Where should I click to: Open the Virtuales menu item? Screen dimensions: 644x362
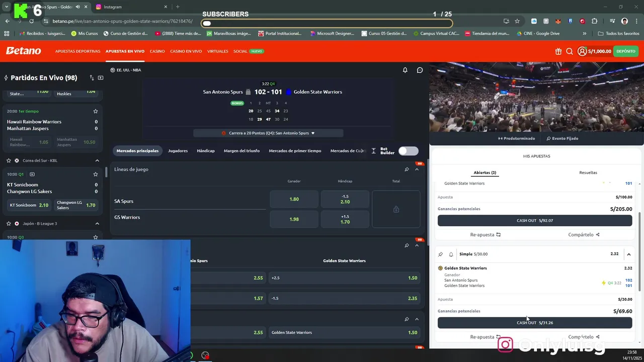(217, 51)
